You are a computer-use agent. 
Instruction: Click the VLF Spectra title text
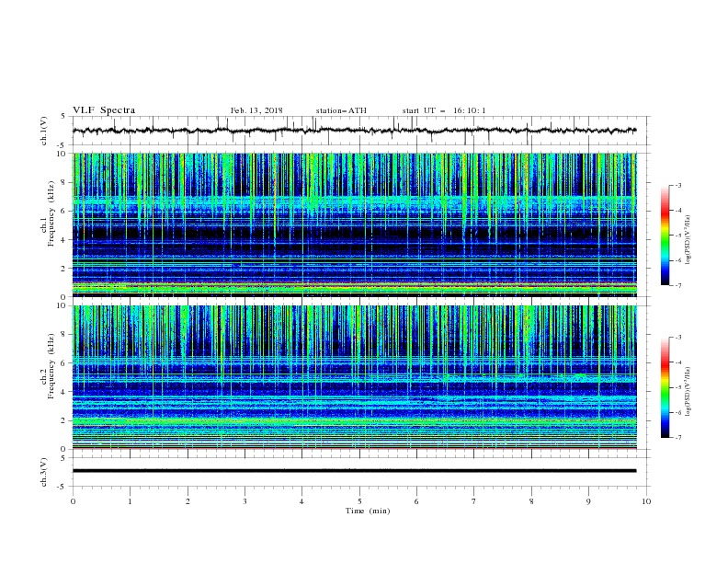tap(104, 110)
